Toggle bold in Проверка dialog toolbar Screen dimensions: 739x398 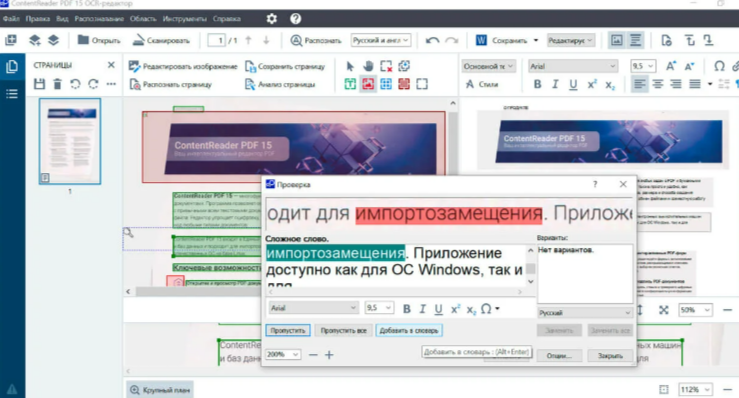click(x=407, y=308)
